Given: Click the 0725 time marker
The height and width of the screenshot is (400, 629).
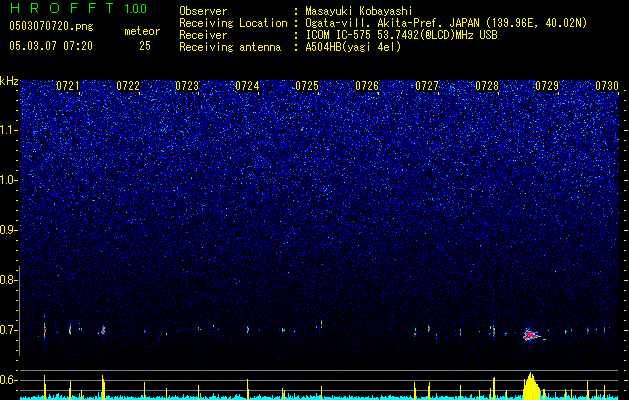Looking at the screenshot, I should click(x=307, y=86).
